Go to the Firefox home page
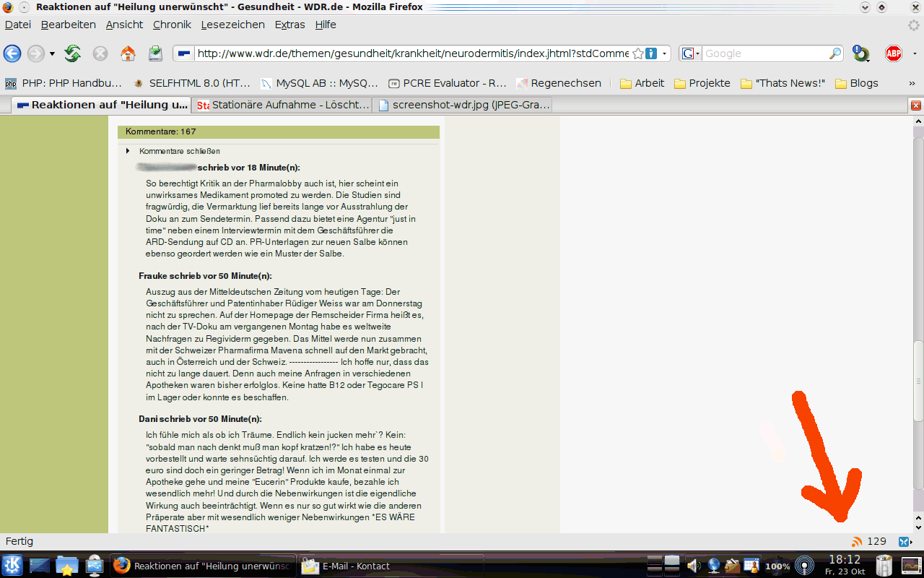924x578 pixels. [128, 53]
